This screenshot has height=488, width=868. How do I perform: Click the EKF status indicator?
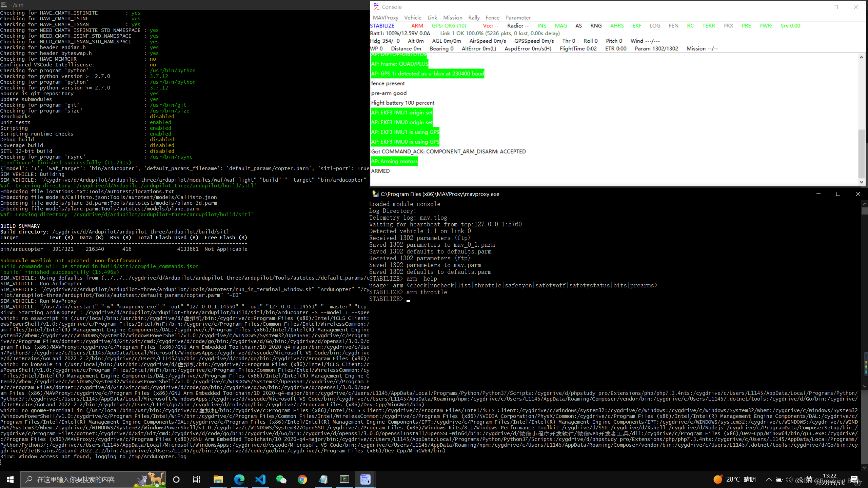(636, 25)
